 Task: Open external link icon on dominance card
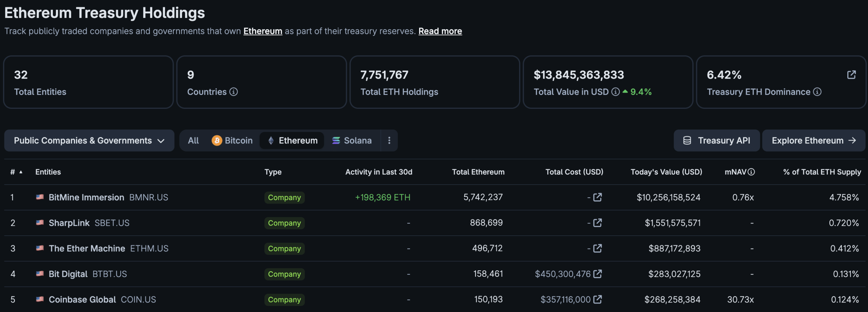click(x=851, y=75)
